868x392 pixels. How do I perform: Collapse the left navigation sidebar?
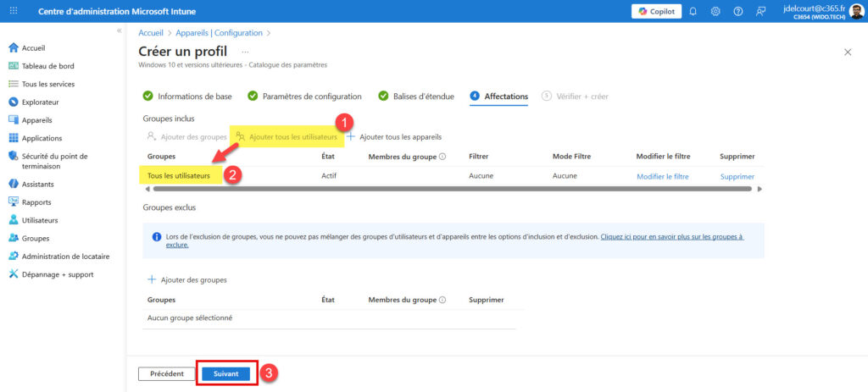tap(119, 30)
